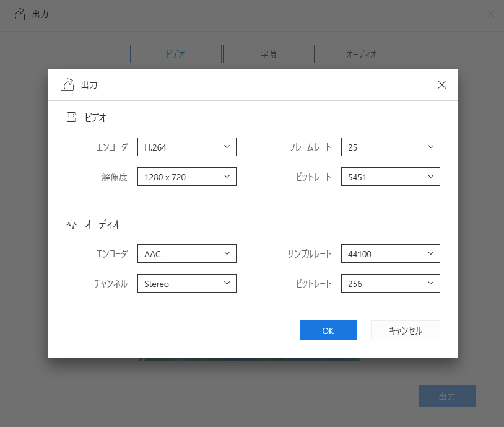Screen dimensions: 504x427
Task: Click the waveform オーディオ section icon
Action: pos(71,224)
